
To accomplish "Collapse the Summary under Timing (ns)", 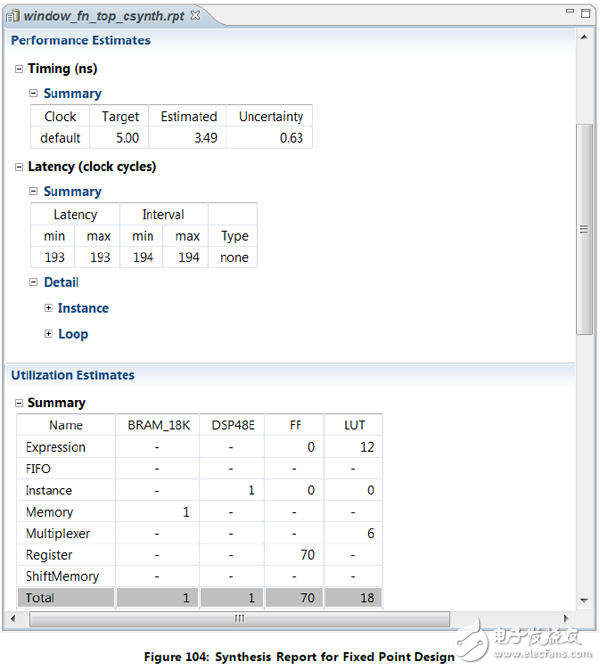I will (x=34, y=94).
